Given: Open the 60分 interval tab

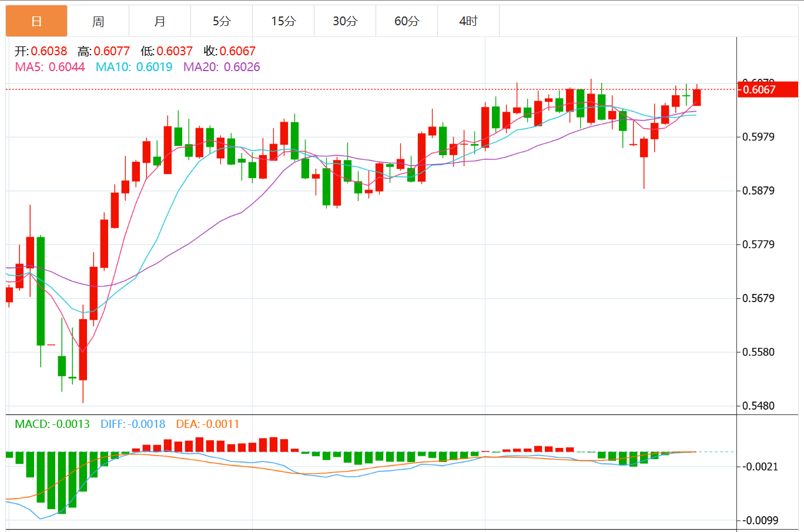Looking at the screenshot, I should [x=407, y=21].
